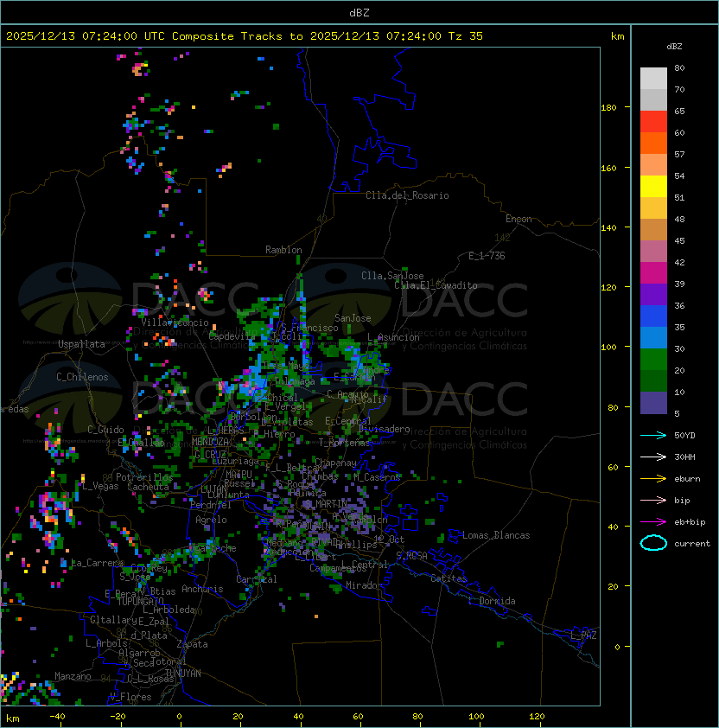Image resolution: width=719 pixels, height=728 pixels.
Task: Select the red 60-65 dBZ legend swatch
Action: pos(653,121)
